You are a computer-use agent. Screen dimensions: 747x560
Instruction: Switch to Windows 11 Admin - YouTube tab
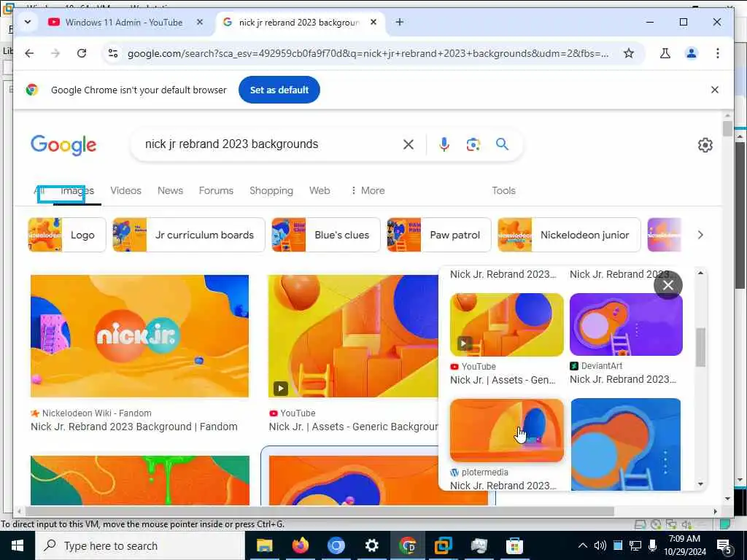point(125,23)
